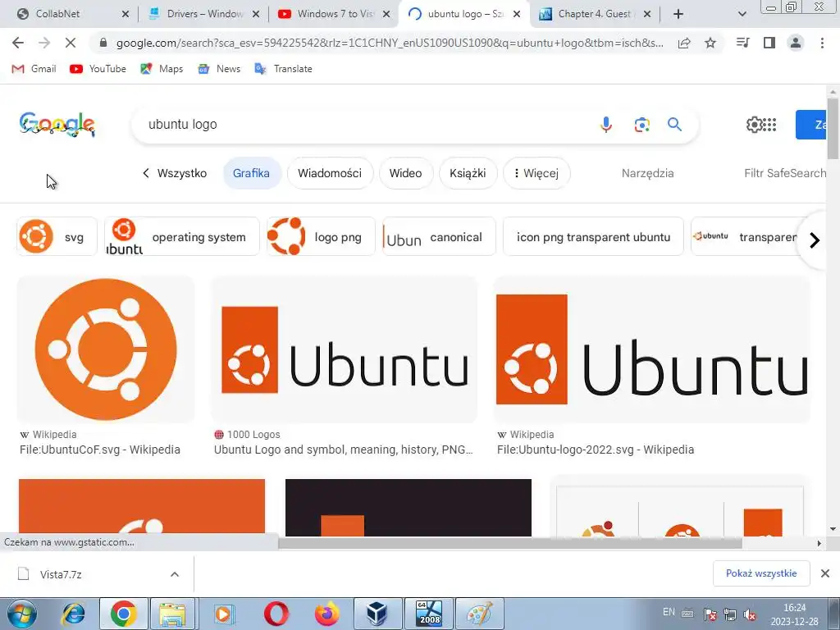Open 1000 Logos Ubuntu image thumbnail
The height and width of the screenshot is (630, 840).
pyautogui.click(x=345, y=349)
